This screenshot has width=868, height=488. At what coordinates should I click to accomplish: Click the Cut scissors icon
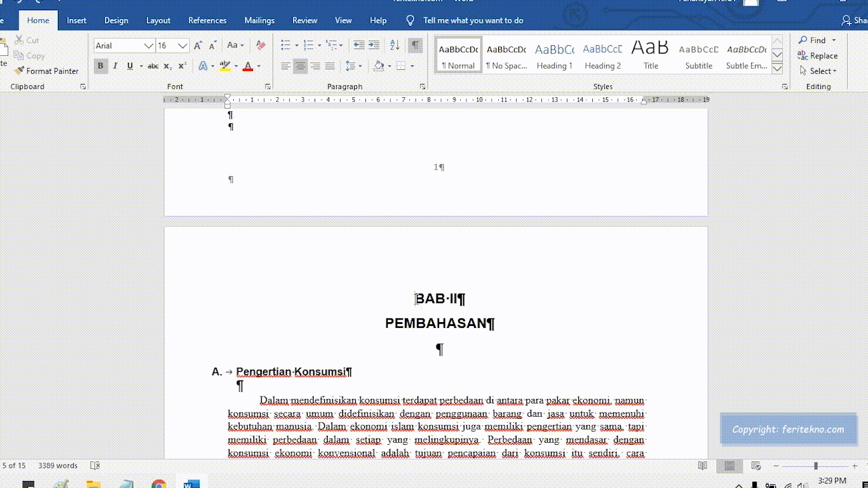(x=19, y=41)
